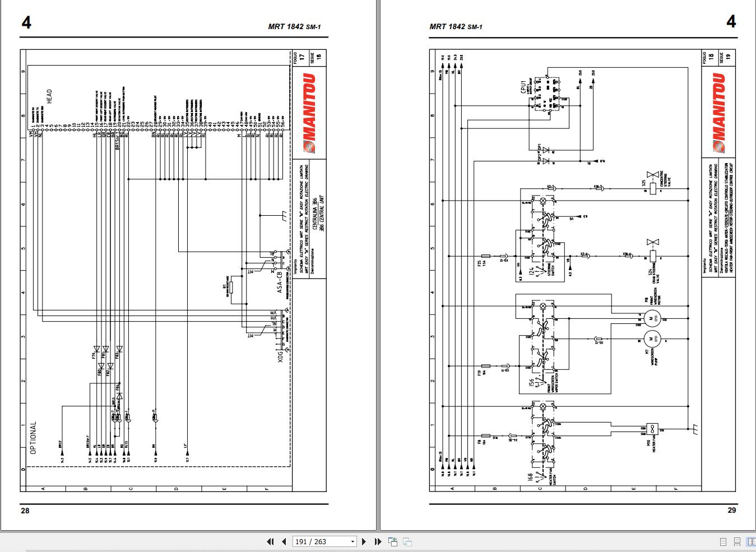Click the grayed next view icon
The height and width of the screenshot is (552, 756).
(x=407, y=541)
